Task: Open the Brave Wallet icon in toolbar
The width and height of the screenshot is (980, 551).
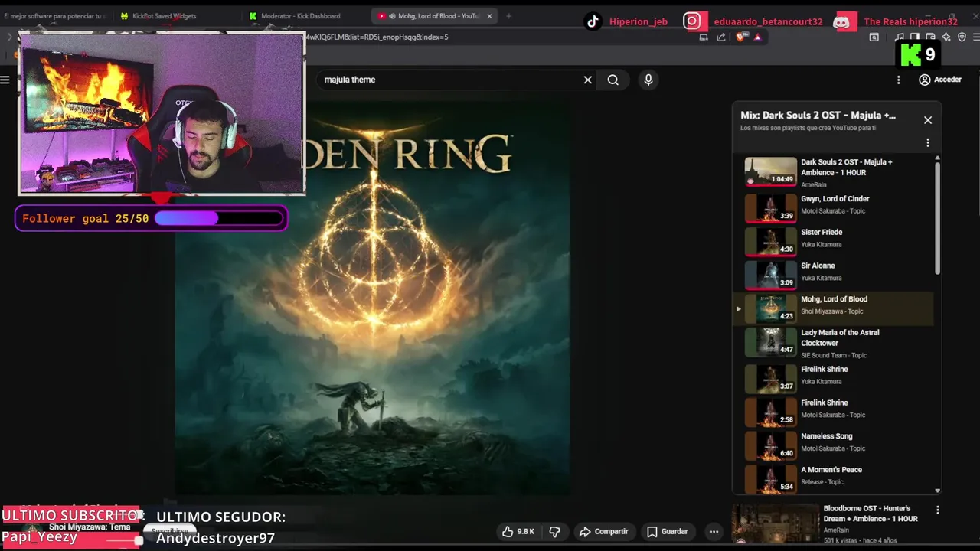Action: (x=931, y=37)
